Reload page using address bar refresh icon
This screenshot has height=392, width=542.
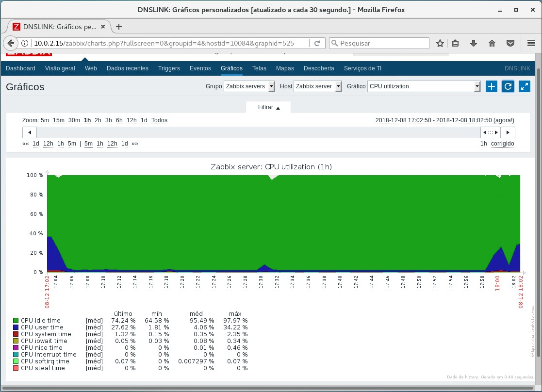[317, 43]
